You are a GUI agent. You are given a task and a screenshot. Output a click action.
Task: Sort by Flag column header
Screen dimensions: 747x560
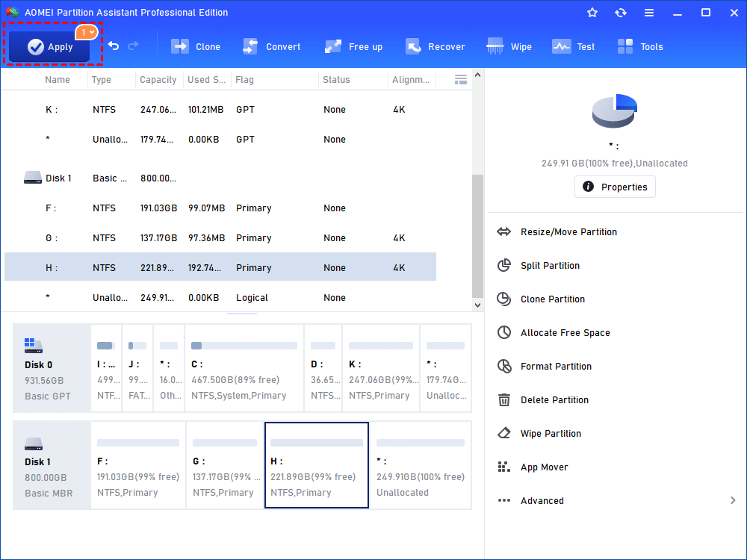pyautogui.click(x=244, y=80)
